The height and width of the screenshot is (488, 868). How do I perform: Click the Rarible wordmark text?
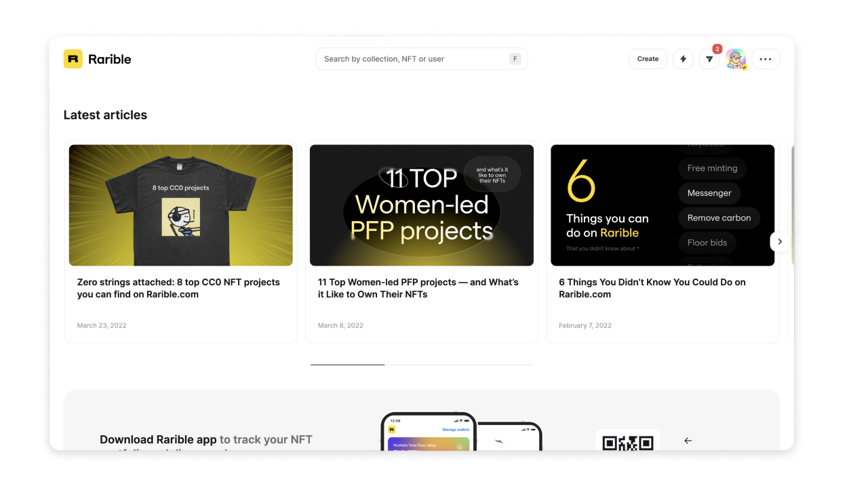click(x=110, y=59)
